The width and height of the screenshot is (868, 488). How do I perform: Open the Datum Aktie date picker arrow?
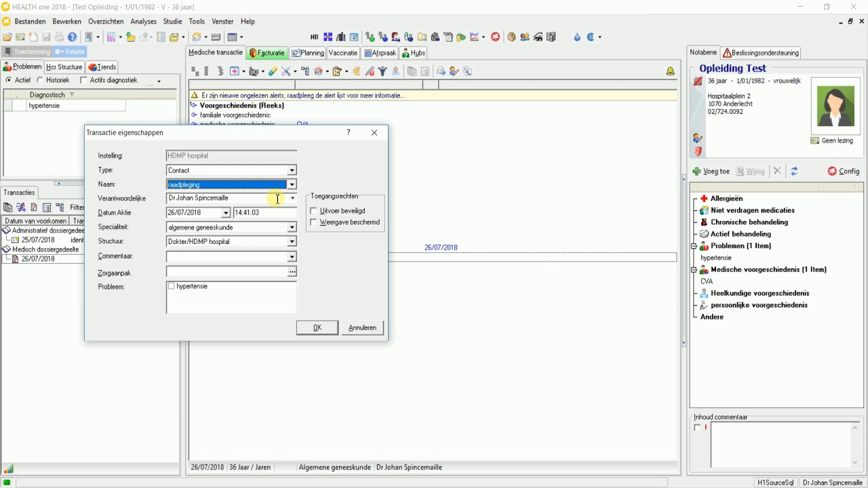click(x=226, y=213)
